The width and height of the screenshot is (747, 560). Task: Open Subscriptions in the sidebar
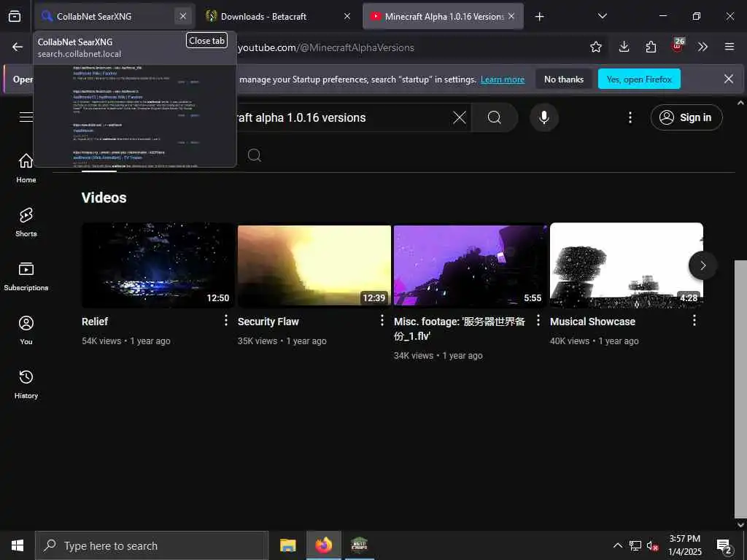coord(26,276)
